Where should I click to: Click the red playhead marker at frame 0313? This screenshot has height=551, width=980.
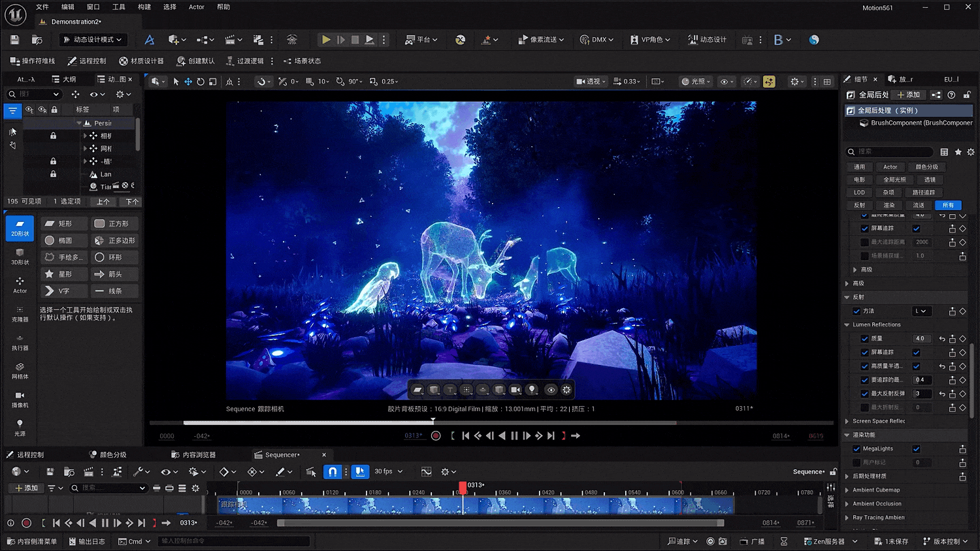[x=463, y=487]
